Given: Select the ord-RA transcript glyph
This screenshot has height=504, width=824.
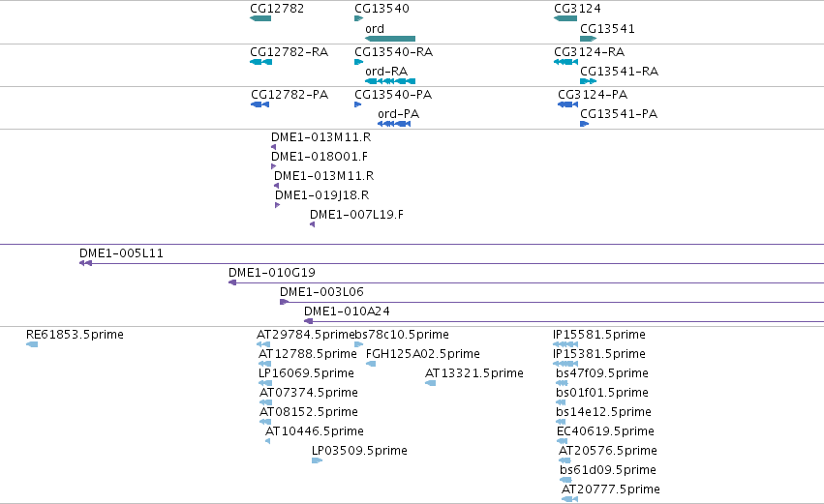Looking at the screenshot, I should (x=390, y=81).
